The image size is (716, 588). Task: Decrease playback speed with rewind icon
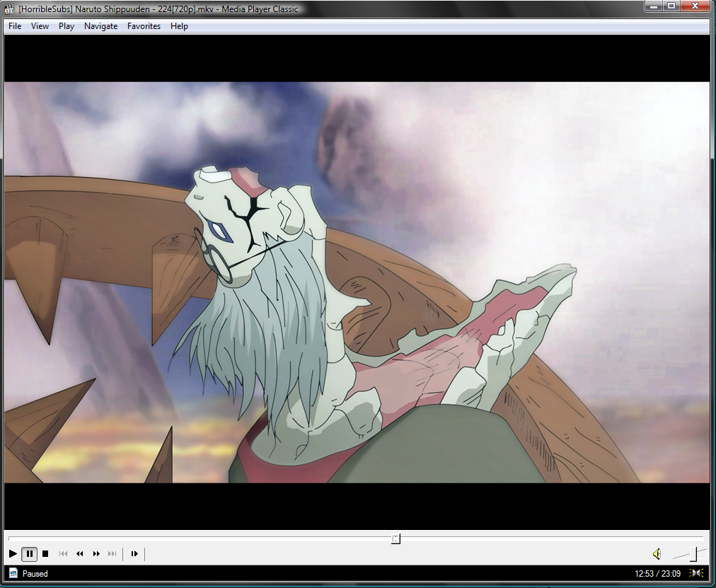[x=79, y=554]
